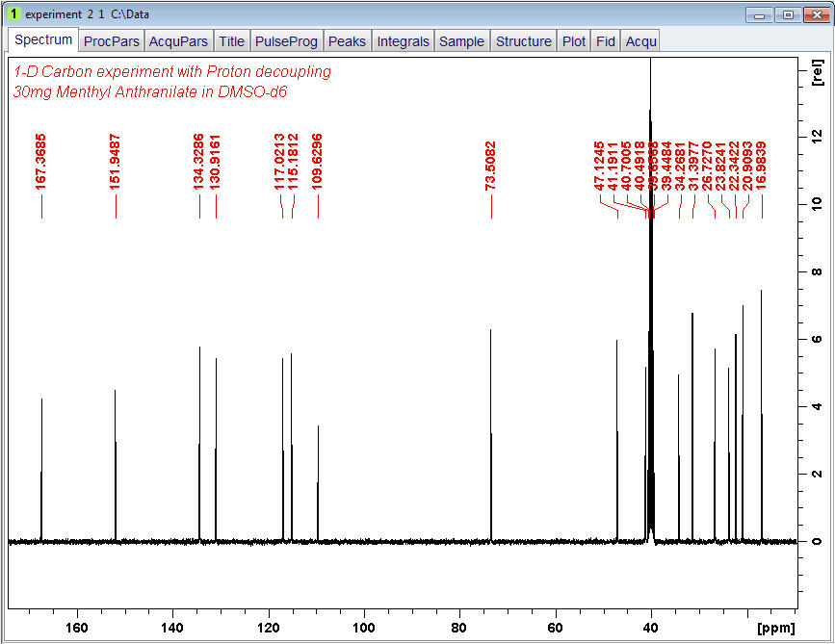Click the 41.1911 peak label
Image resolution: width=835 pixels, height=644 pixels.
tap(613, 166)
